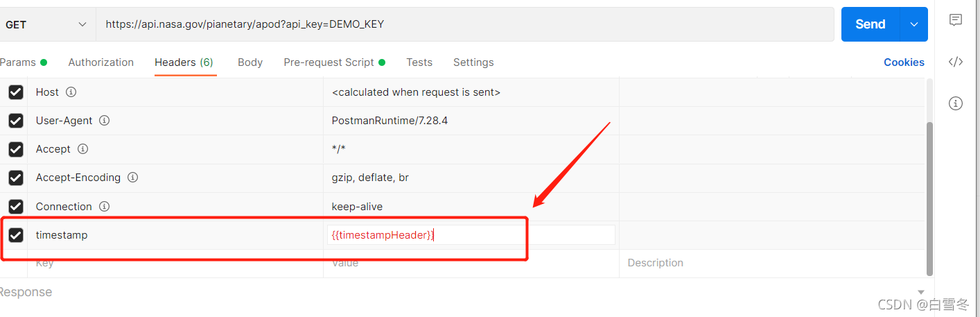Image resolution: width=980 pixels, height=317 pixels.
Task: Toggle the Accept-Encoding header checkbox
Action: 16,178
